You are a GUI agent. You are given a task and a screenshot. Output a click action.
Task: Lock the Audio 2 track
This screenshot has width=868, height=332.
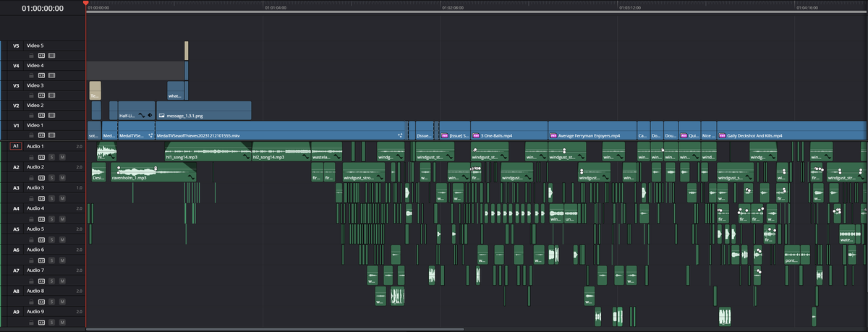tap(32, 177)
